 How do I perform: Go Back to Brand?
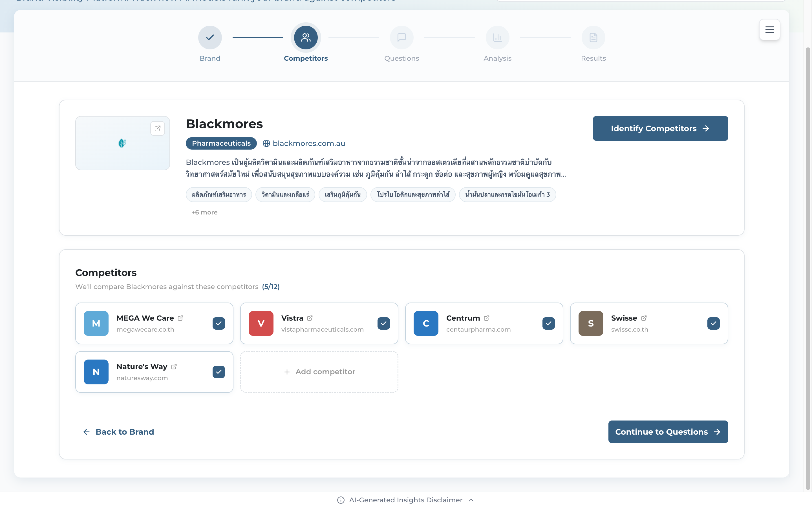118,432
